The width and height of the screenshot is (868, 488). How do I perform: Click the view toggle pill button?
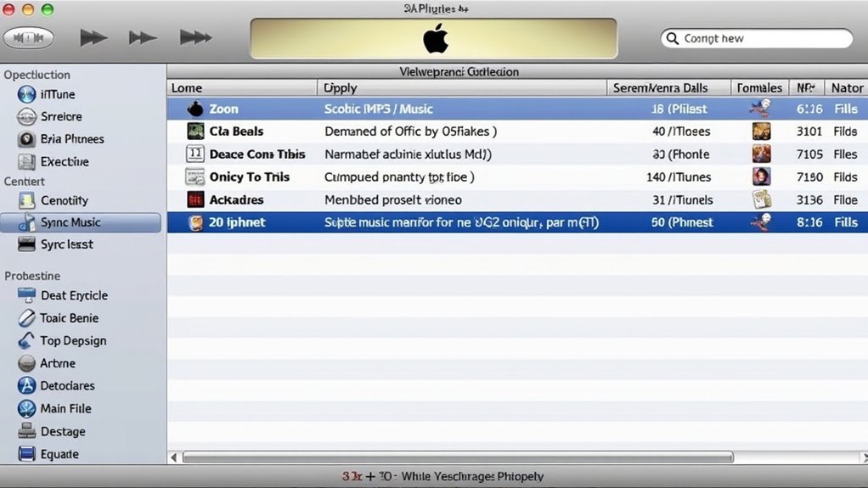pyautogui.click(x=29, y=38)
